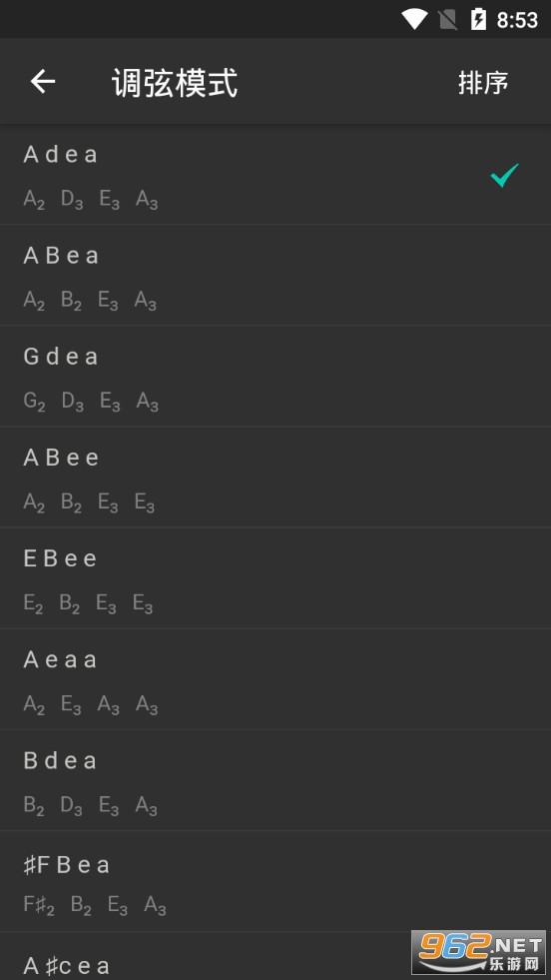
Task: Tap the F#2 B2 E3 A3 note line
Action: click(95, 905)
